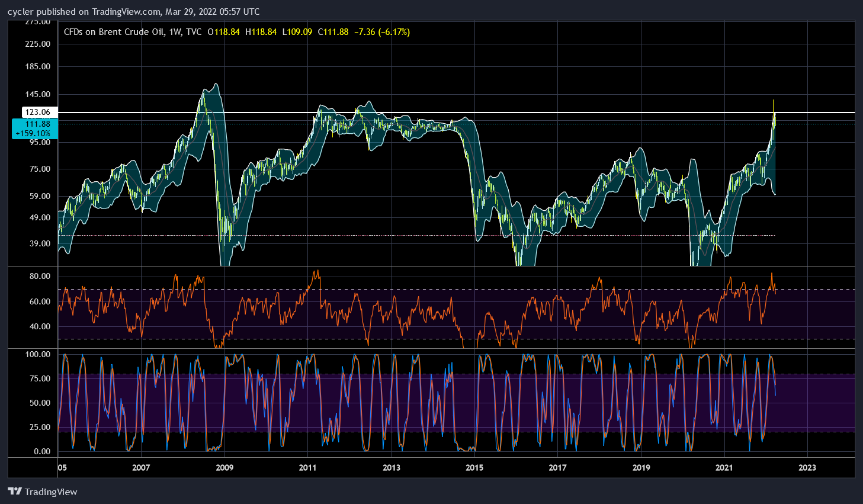
Task: Click the date text 'Mar 29, 2022 05:57 UTC'
Action: (x=213, y=12)
